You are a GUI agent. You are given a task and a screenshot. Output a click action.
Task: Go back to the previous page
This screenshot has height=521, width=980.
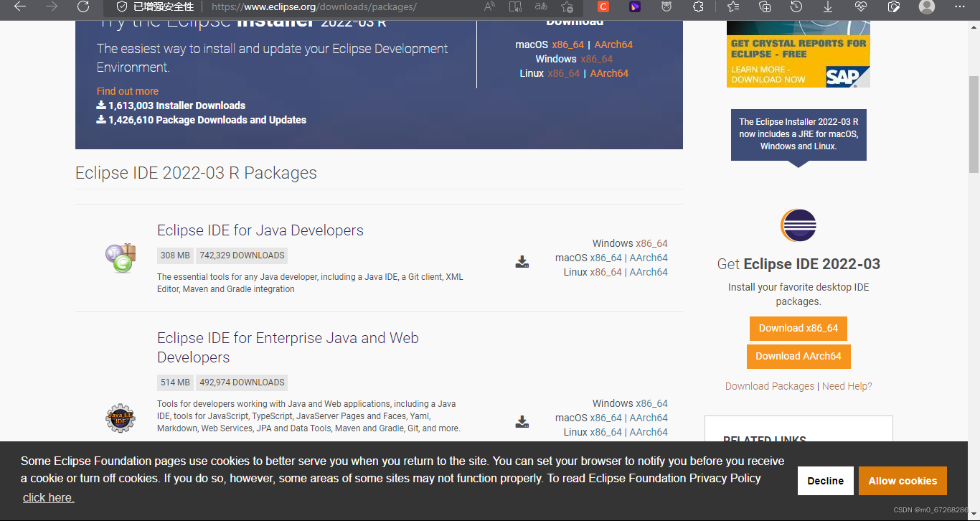tap(20, 6)
